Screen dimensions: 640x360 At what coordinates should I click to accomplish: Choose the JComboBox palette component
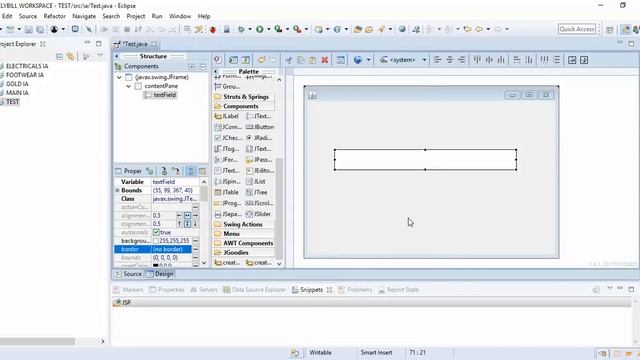228,127
